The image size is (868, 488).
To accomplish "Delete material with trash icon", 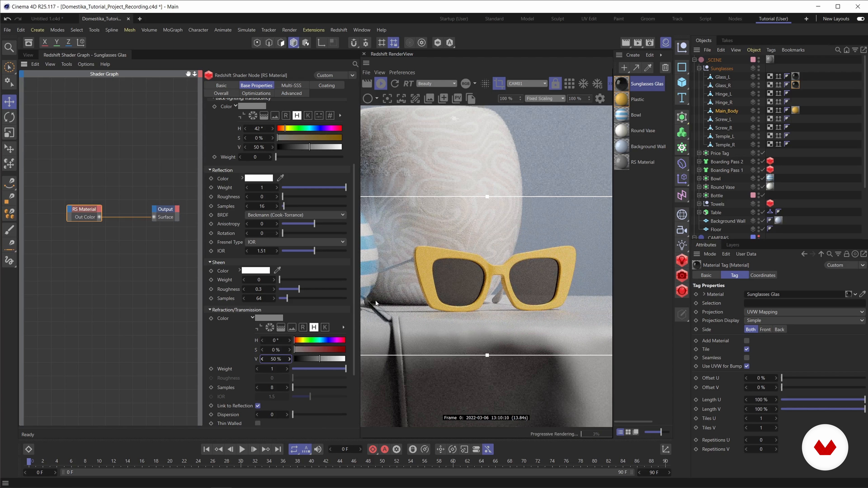I will click(665, 68).
